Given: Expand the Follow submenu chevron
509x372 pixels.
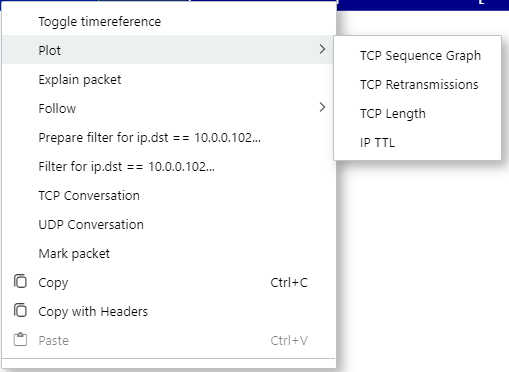Looking at the screenshot, I should (x=322, y=107).
